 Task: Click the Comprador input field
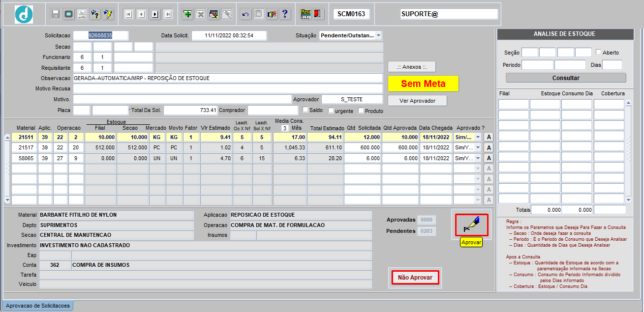tap(273, 110)
